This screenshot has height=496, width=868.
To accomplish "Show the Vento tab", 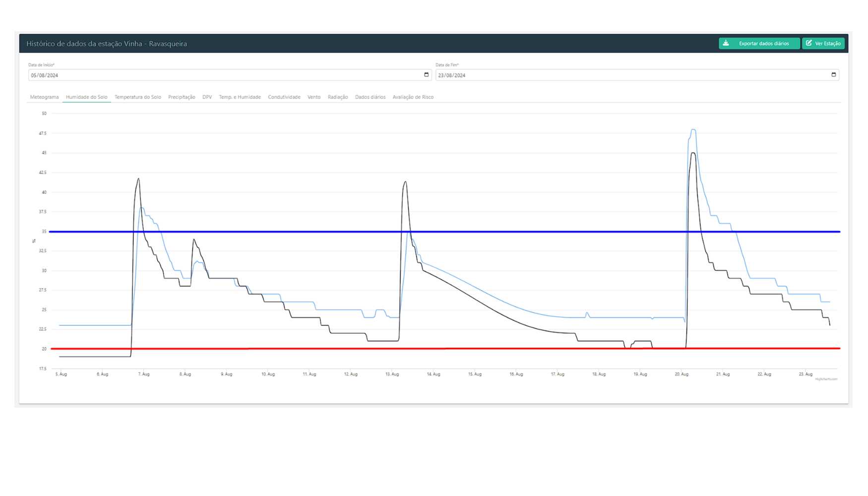I will click(313, 97).
